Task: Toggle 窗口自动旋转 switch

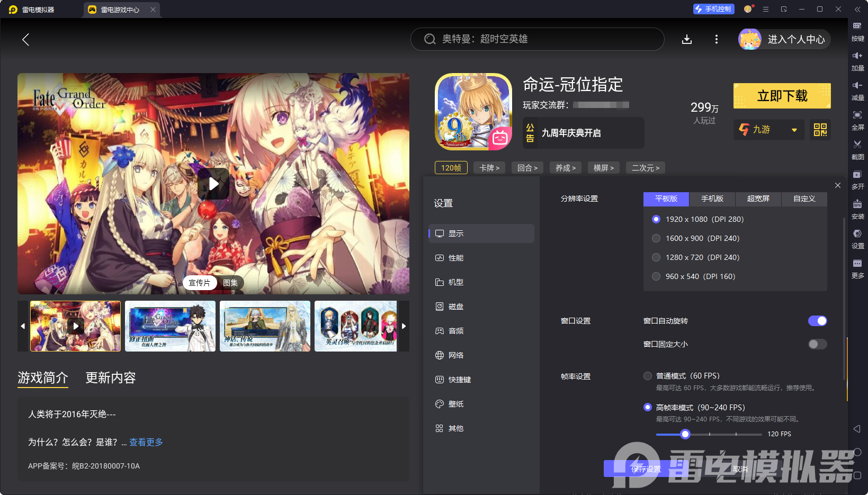Action: [817, 321]
